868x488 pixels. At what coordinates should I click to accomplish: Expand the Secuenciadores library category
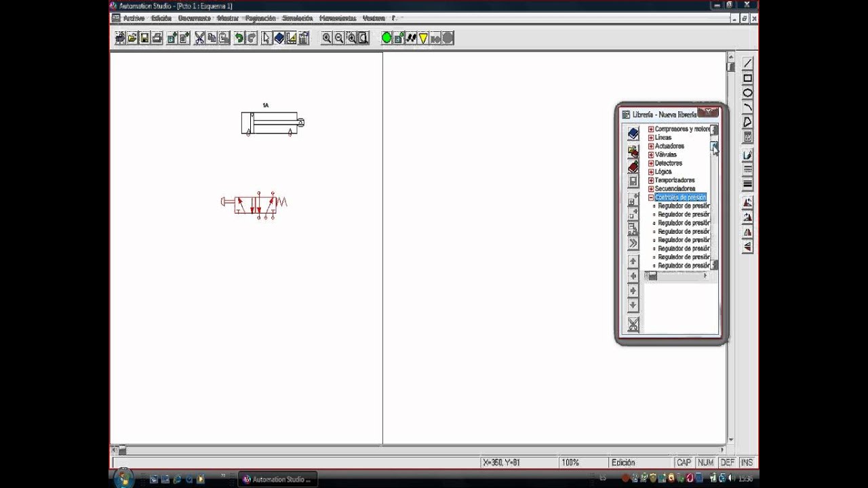pyautogui.click(x=651, y=188)
